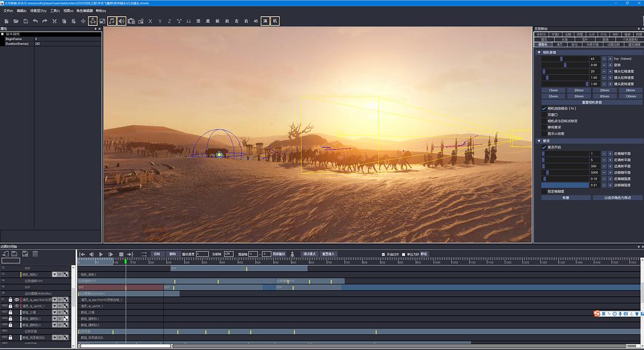The height and width of the screenshot is (350, 644).
Task: Click the cut scissors icon
Action: pos(54,21)
